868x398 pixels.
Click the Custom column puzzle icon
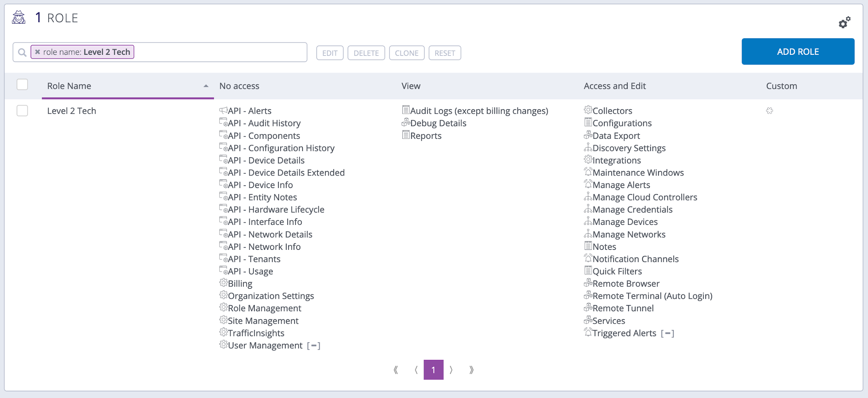coord(769,111)
